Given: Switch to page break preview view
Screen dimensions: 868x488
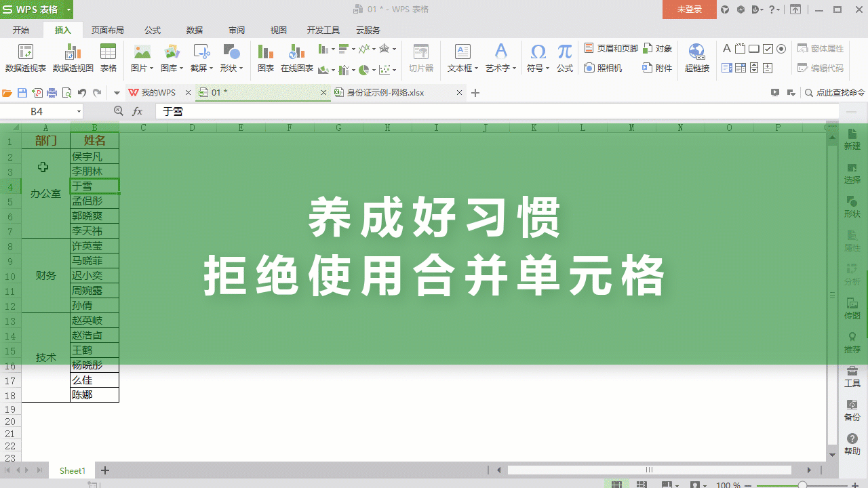Looking at the screenshot, I should point(642,485).
